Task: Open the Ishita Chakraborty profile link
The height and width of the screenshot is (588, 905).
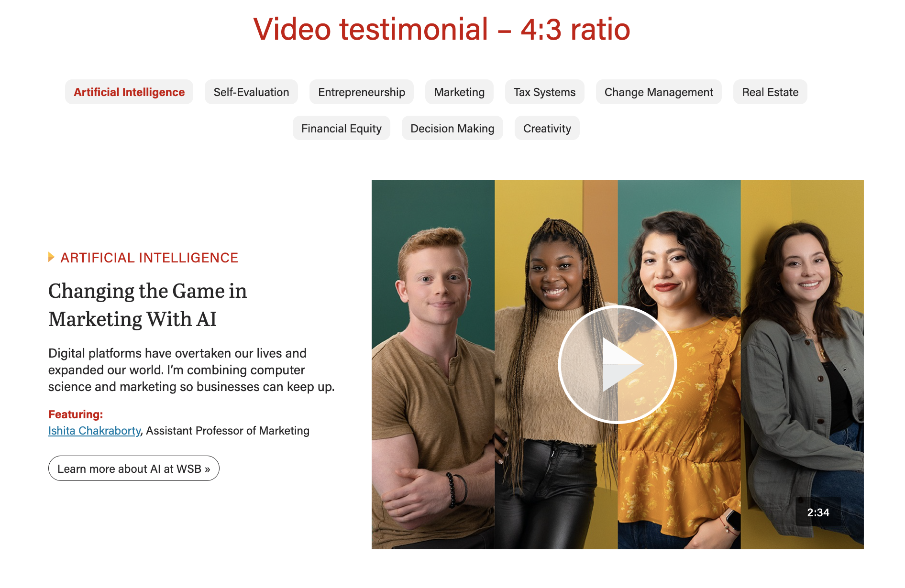Action: (x=95, y=431)
